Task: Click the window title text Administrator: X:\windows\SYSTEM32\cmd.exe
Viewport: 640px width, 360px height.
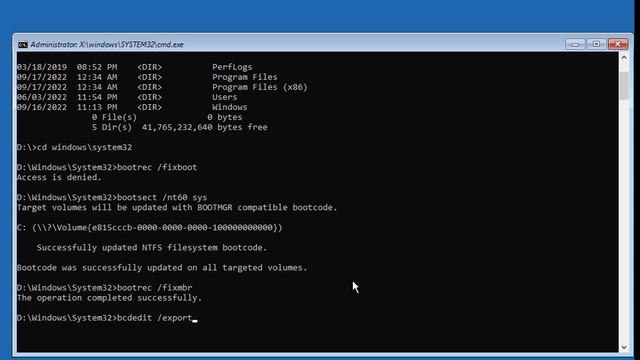Action: coord(107,44)
